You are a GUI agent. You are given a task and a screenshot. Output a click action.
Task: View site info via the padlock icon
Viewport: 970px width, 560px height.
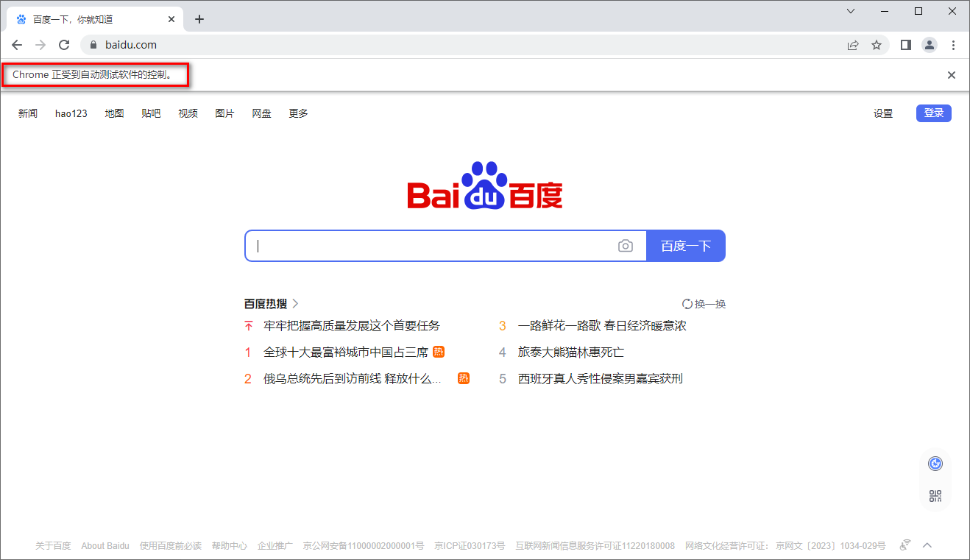pyautogui.click(x=93, y=45)
